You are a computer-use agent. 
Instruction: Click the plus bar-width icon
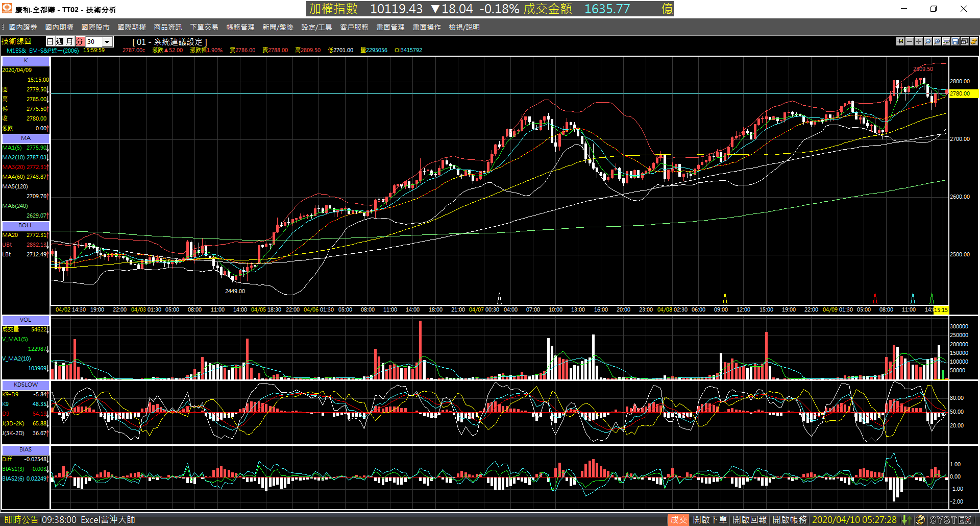point(919,41)
